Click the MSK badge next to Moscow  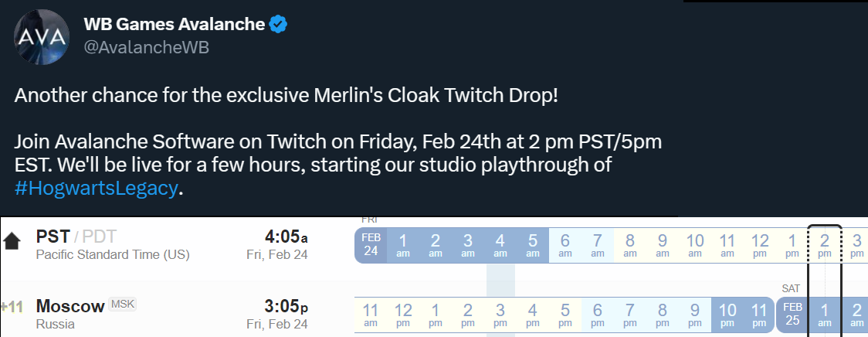point(122,305)
